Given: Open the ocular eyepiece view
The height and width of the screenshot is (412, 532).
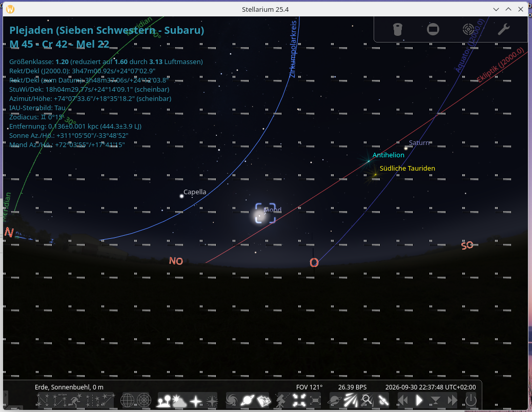Looking at the screenshot, I should [398, 29].
